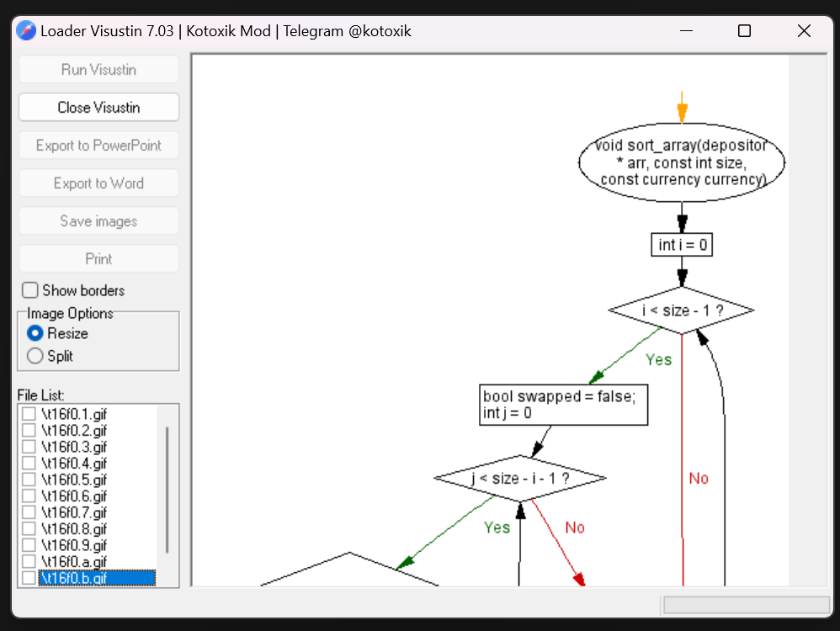The width and height of the screenshot is (840, 631).
Task: Click the orange entry arrow at flowchart top
Action: (x=682, y=109)
